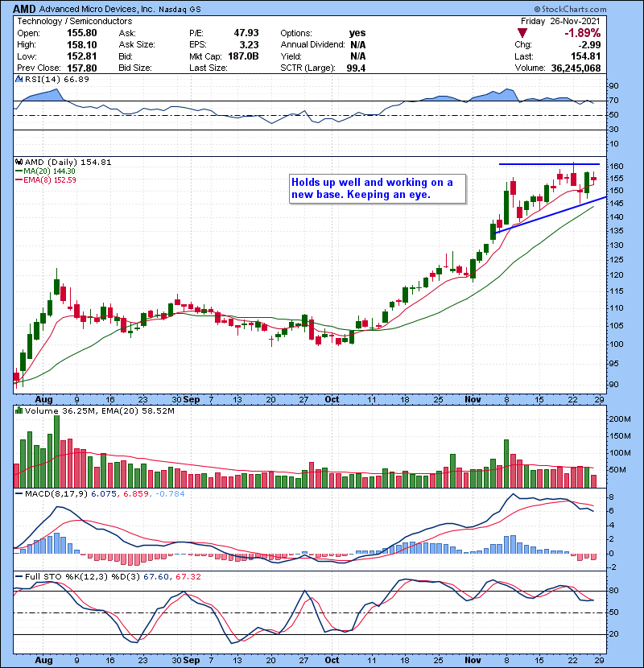Click the 'Holds up well' annotation text box
The image size is (644, 668).
pos(378,188)
